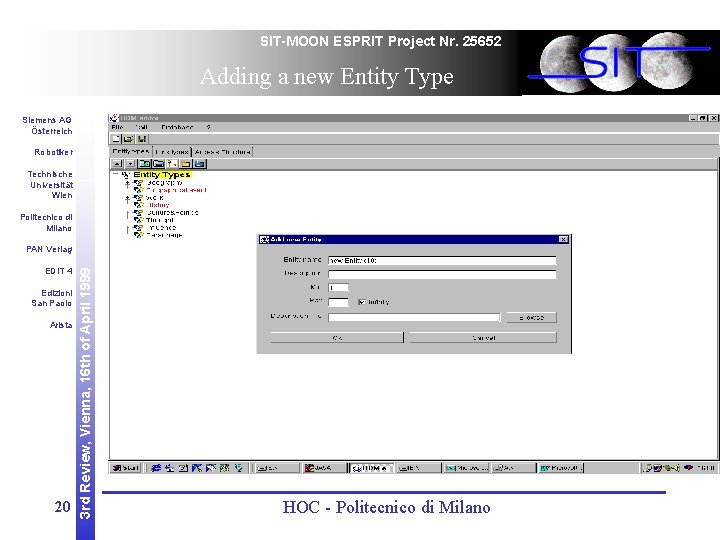Click the Browse button in the dialog
720x540 pixels.
[x=532, y=317]
